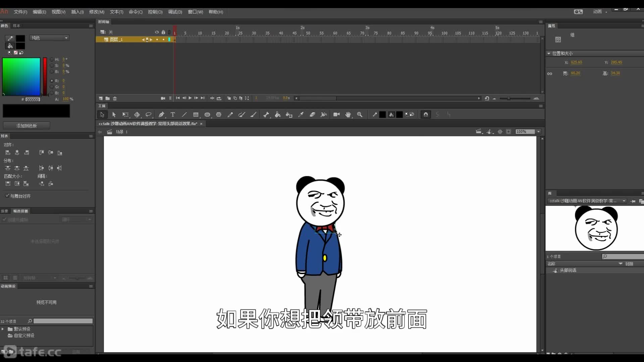Click the new layer button

pos(101,98)
